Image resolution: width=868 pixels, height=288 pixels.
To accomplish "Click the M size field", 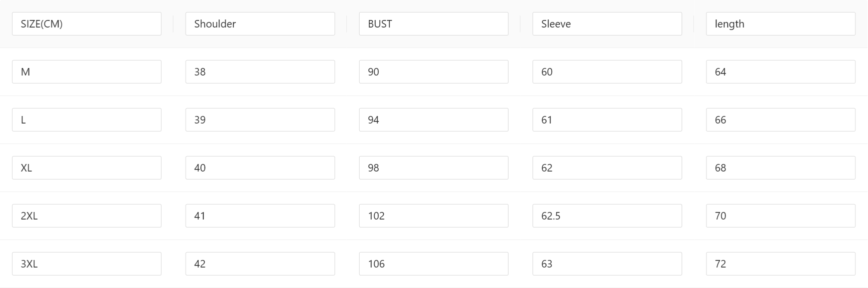I will 87,72.
